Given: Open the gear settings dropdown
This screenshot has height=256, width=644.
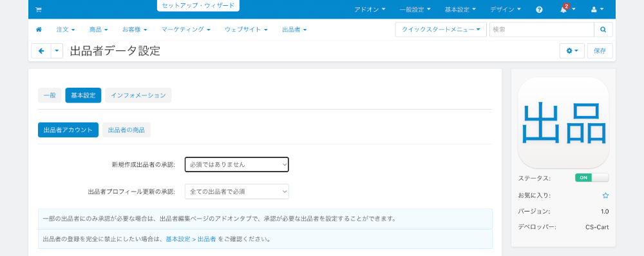Looking at the screenshot, I should point(572,51).
